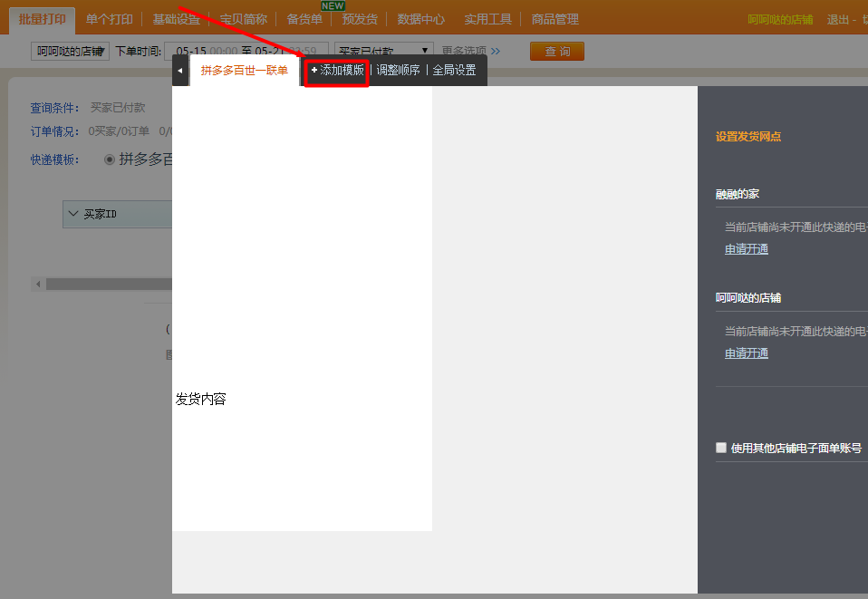868x599 pixels.
Task: Open the 备货单 tab marked NEW
Action: tap(304, 19)
